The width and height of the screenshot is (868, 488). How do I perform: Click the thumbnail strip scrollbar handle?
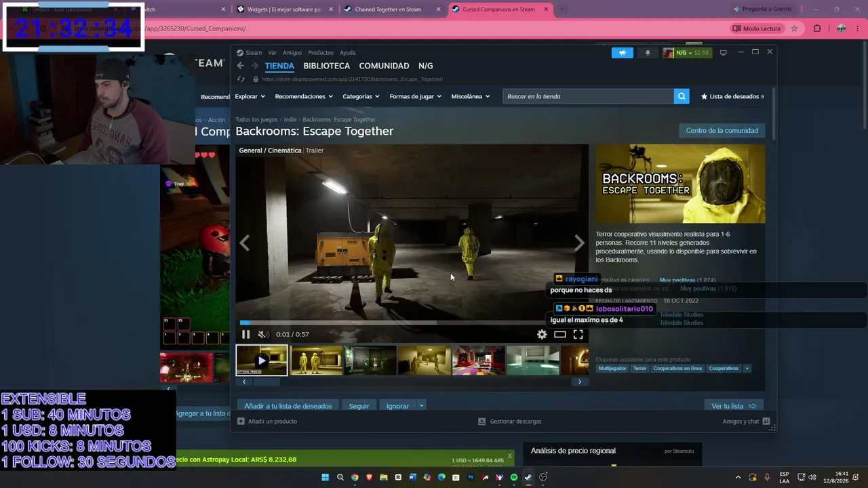coord(266,382)
